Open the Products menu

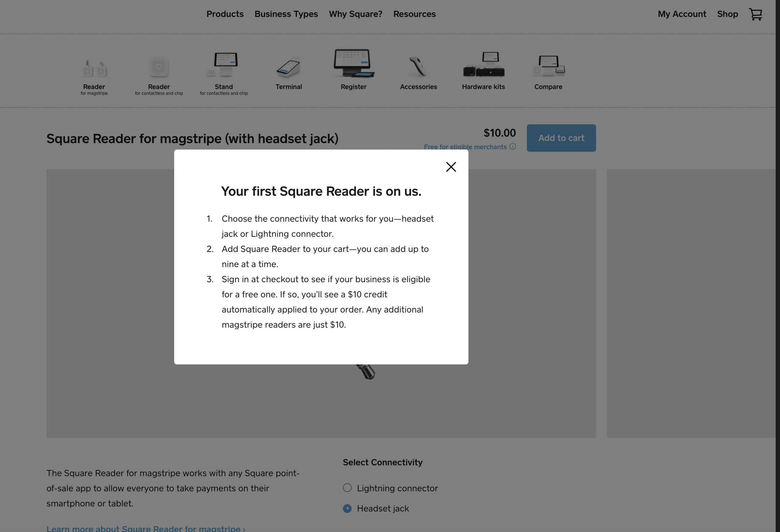pyautogui.click(x=225, y=14)
